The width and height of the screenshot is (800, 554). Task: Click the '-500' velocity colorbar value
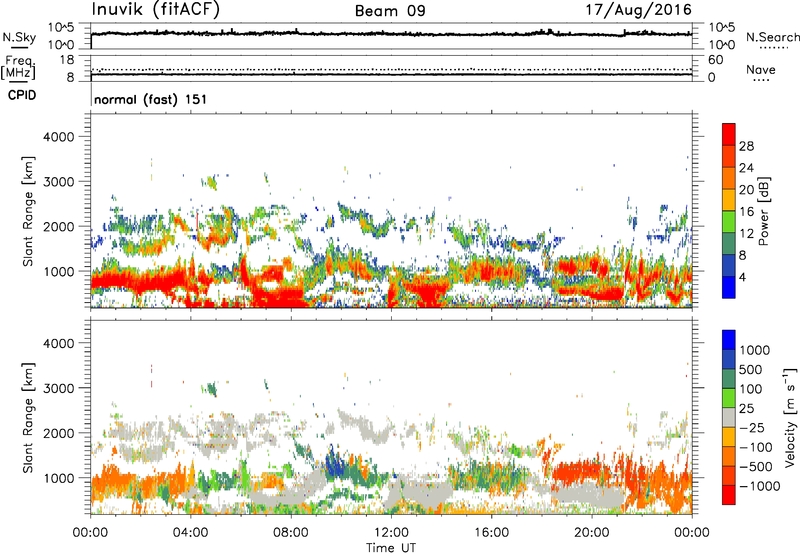pos(756,467)
